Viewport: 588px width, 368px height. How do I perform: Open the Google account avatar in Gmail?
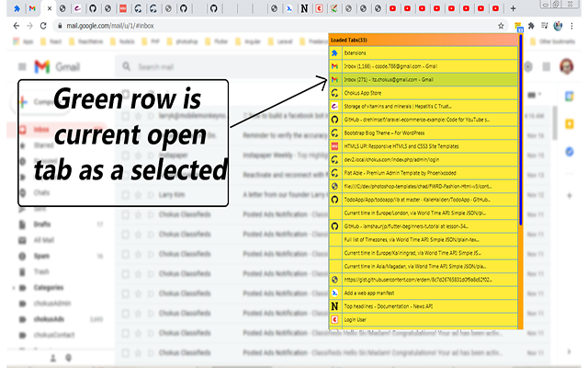(566, 67)
